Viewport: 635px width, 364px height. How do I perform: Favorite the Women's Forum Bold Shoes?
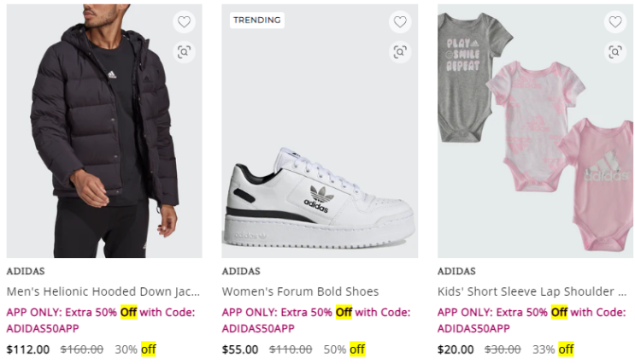coord(399,22)
